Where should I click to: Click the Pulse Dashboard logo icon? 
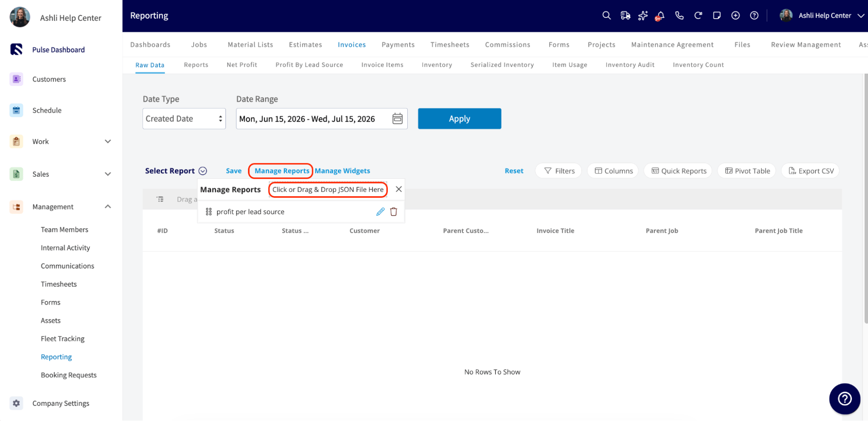[16, 49]
